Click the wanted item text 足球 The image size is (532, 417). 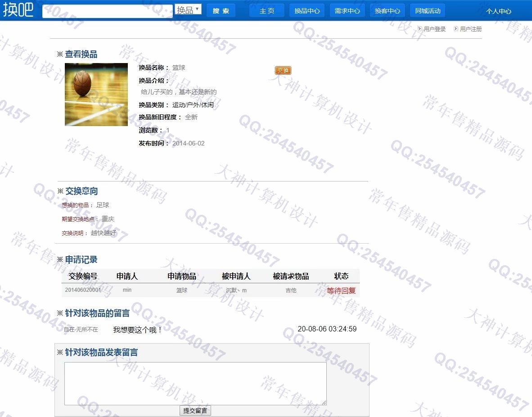coord(103,205)
